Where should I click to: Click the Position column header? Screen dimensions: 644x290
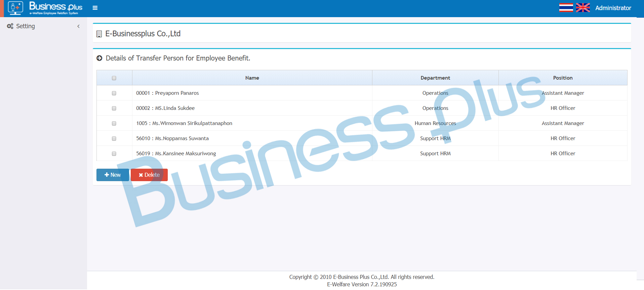click(x=563, y=78)
